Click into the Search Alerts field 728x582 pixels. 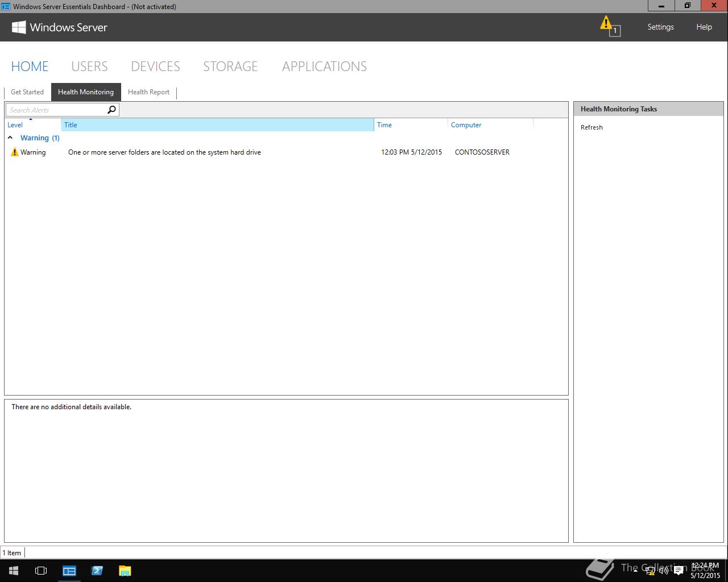(56, 110)
